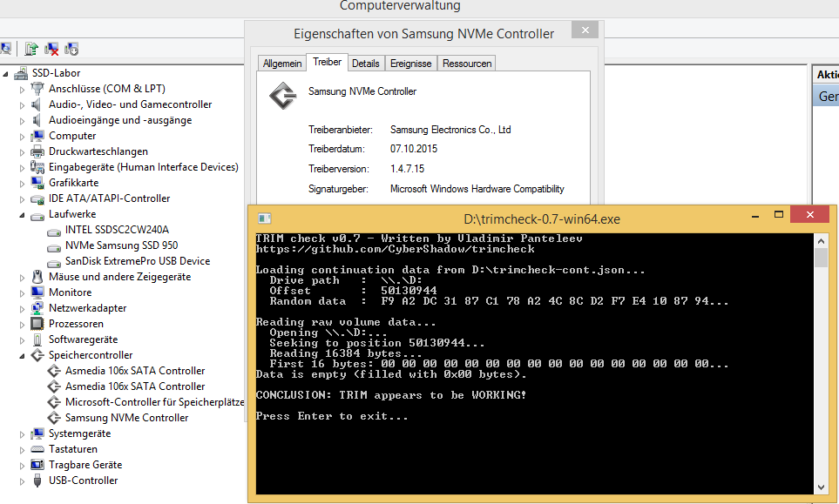Click the speaker icon beside Audio-, Video- und Gamecontroller
The width and height of the screenshot is (839, 504).
[37, 104]
